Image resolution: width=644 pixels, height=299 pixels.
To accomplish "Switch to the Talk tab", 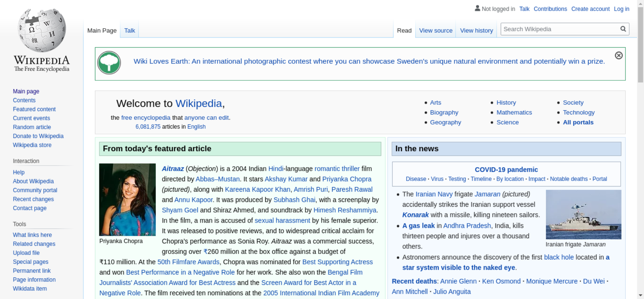I will tap(129, 31).
